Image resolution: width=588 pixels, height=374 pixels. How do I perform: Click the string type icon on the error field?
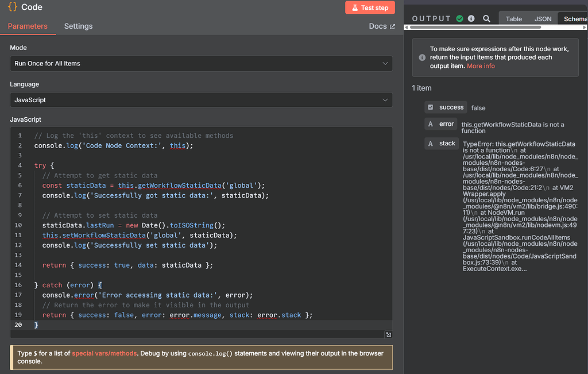click(430, 124)
